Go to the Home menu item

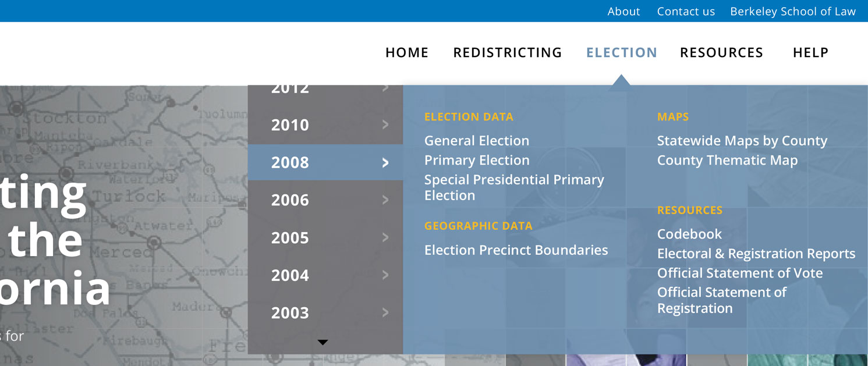click(407, 52)
